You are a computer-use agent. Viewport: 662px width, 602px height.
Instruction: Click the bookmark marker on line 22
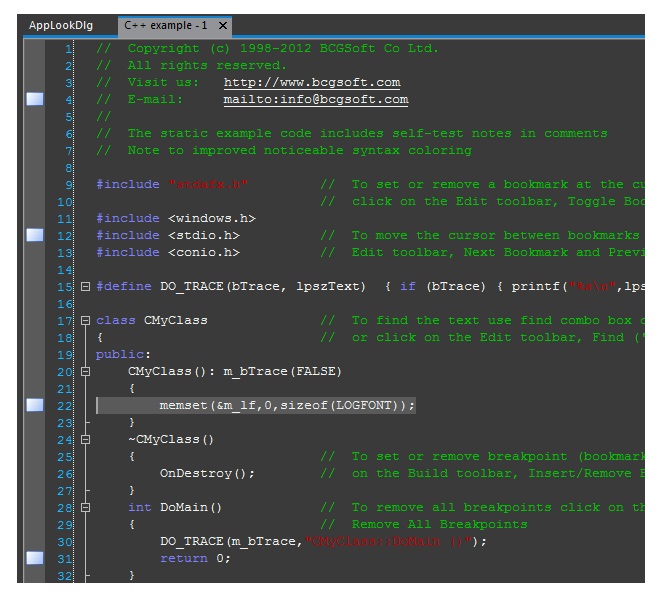pyautogui.click(x=35, y=404)
